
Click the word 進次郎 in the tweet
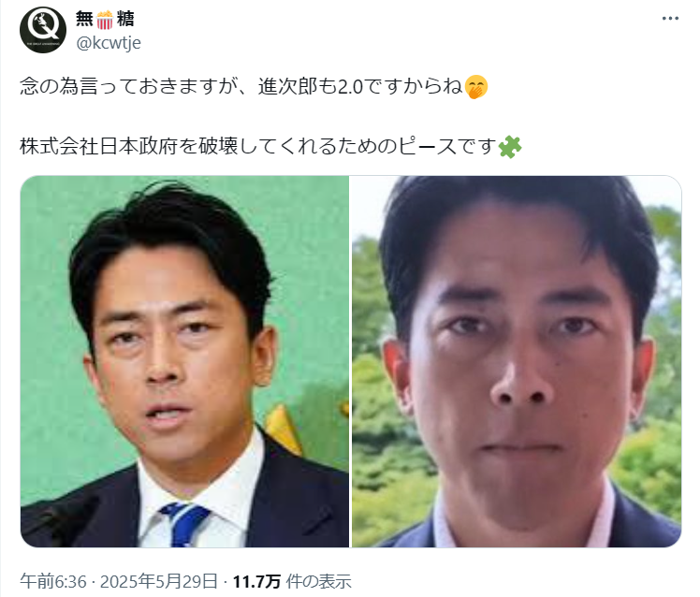[x=287, y=86]
